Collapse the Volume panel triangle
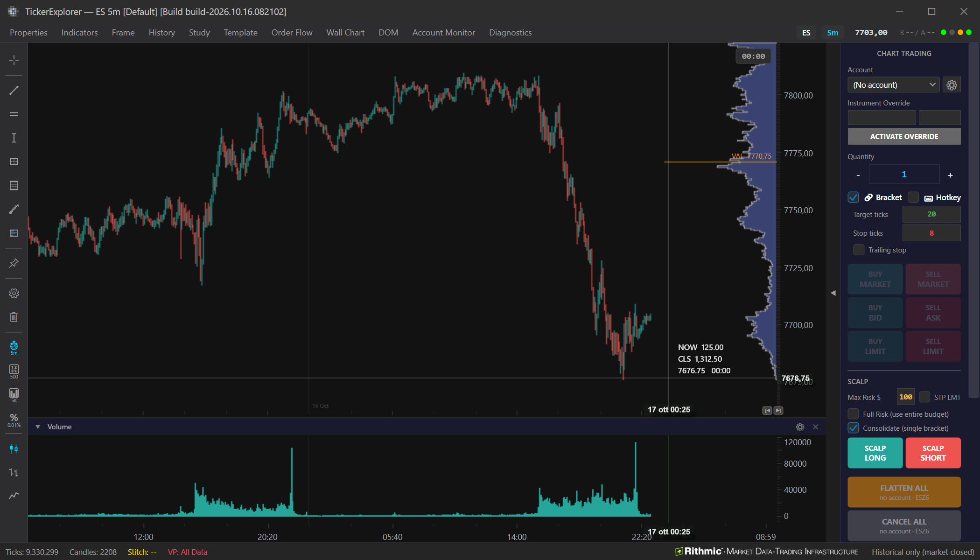980x560 pixels. coord(38,427)
